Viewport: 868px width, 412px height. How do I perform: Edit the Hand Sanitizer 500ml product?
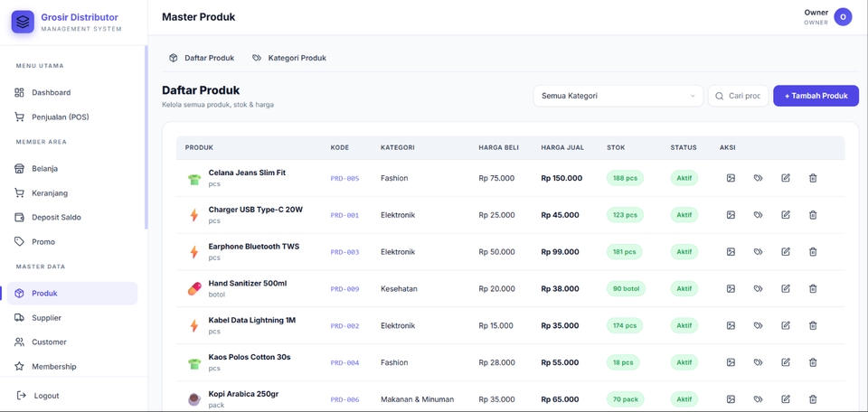point(786,289)
